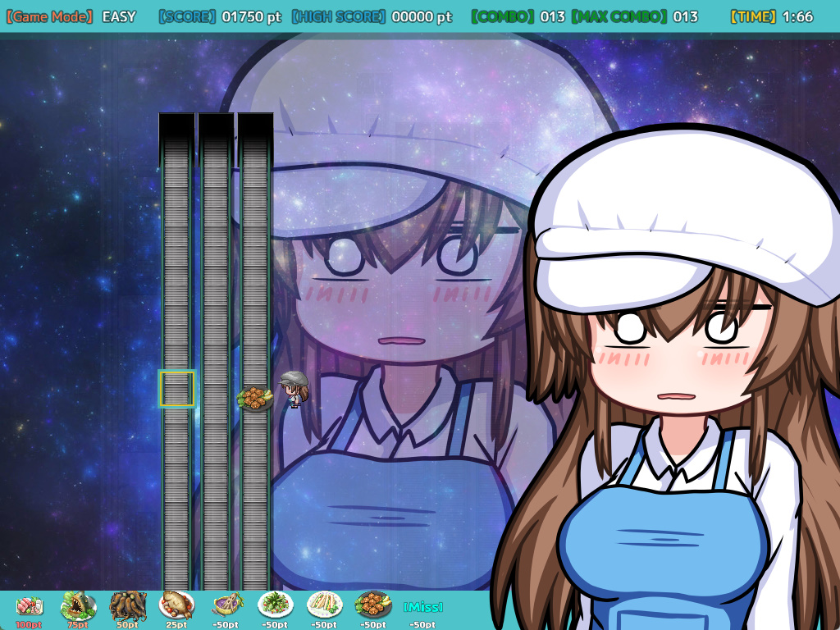Click the "MAX COMBO" label
Viewport: 840px width, 630px height.
click(x=619, y=16)
